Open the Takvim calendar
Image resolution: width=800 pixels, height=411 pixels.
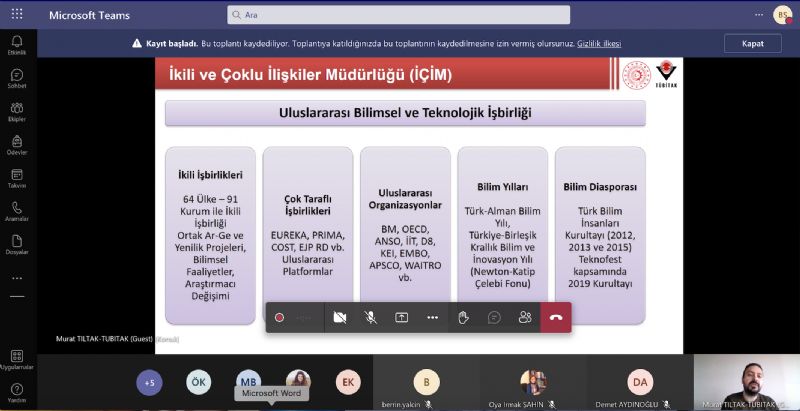pos(17,178)
